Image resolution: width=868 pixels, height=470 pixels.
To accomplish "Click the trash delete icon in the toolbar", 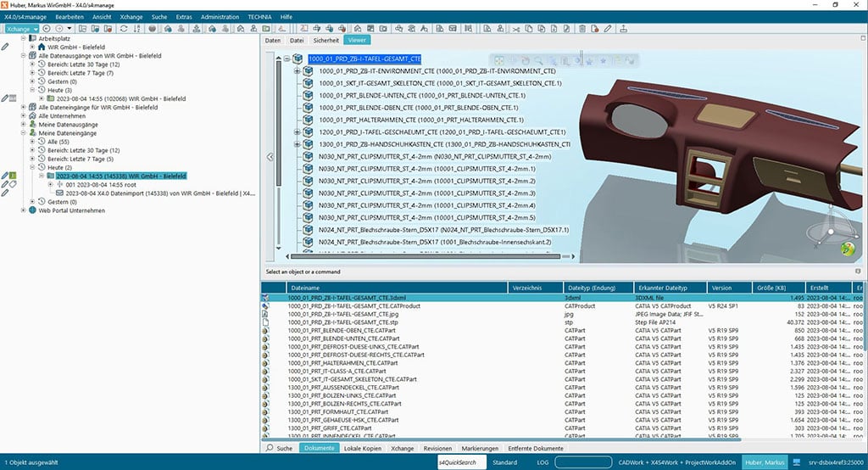I will (582, 29).
